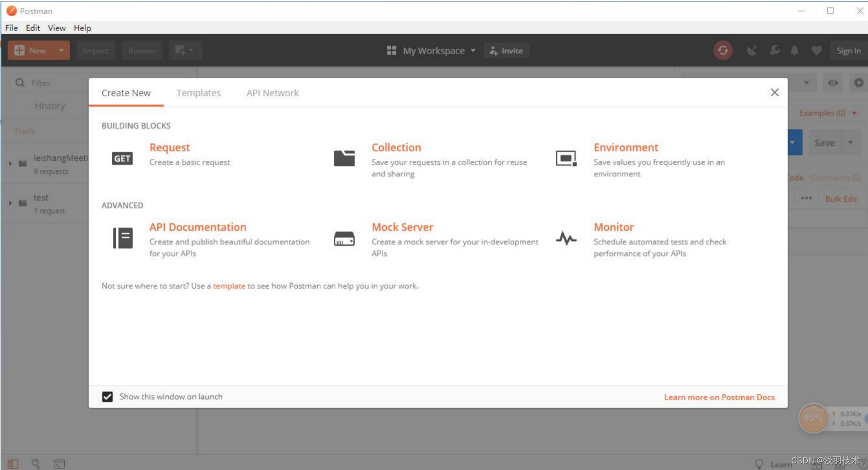Click the Bulk Edit link
This screenshot has width=868, height=470.
(841, 199)
